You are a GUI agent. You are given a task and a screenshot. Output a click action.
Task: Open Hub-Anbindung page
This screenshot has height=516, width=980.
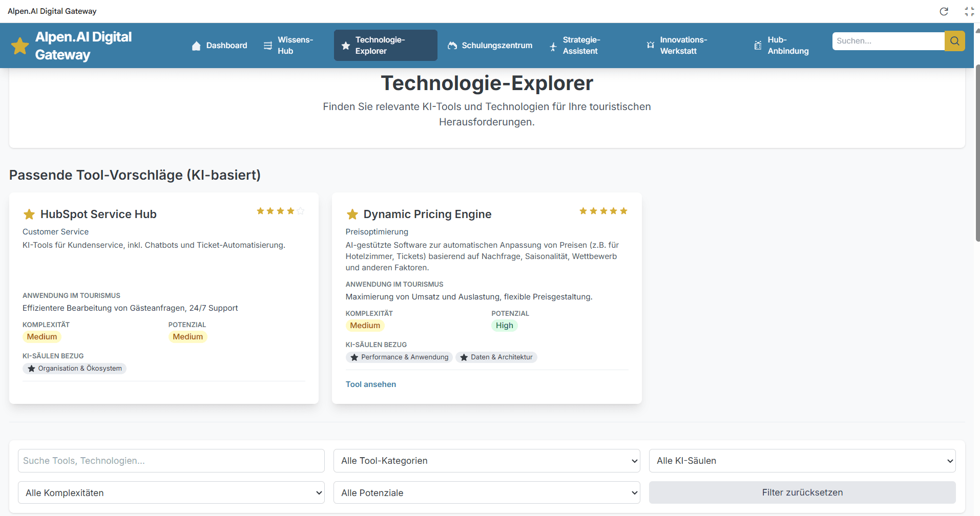[783, 46]
